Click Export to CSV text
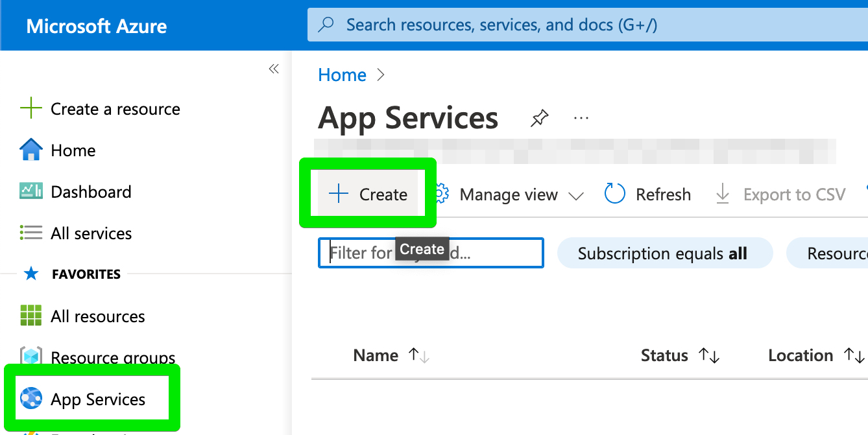The height and width of the screenshot is (435, 868). [794, 194]
